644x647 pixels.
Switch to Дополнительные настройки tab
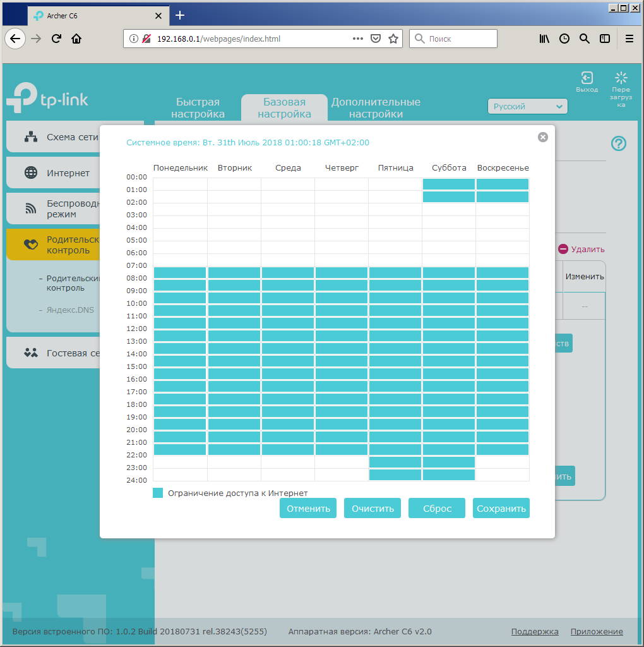pyautogui.click(x=376, y=108)
